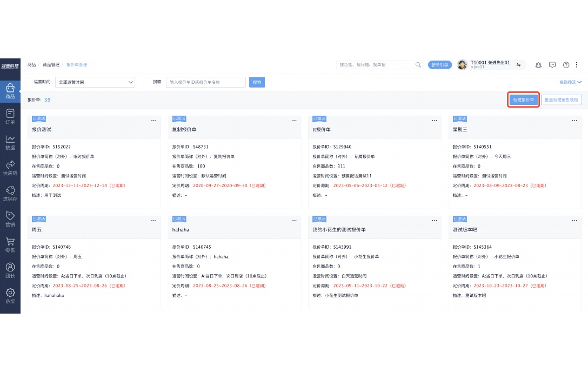Click the contacts icon next to messages
Viewport: 588px width, 372px height.
click(x=538, y=64)
